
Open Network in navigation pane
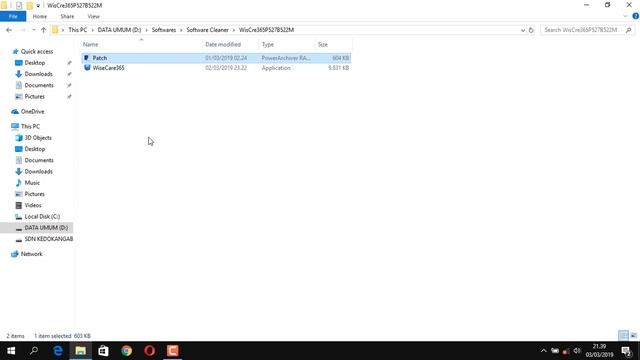(31, 254)
